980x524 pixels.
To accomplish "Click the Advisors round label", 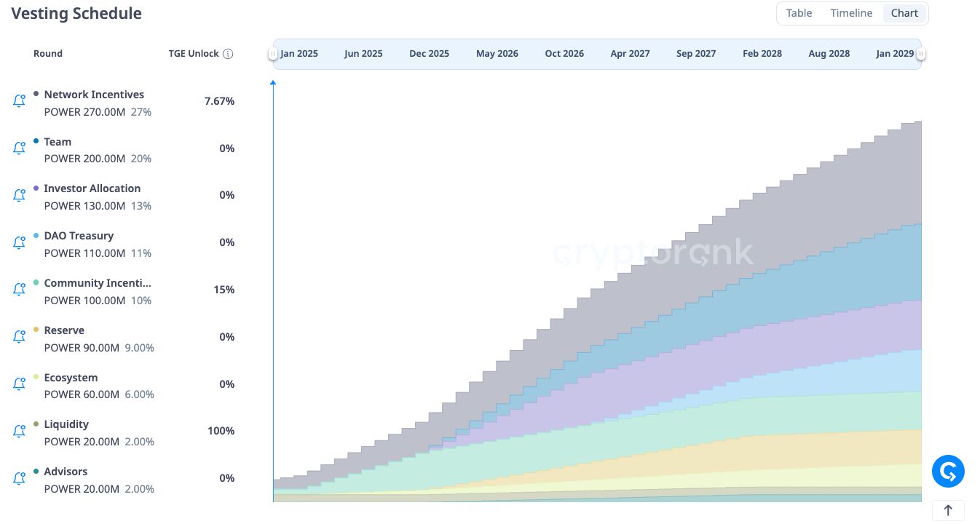I will [66, 472].
